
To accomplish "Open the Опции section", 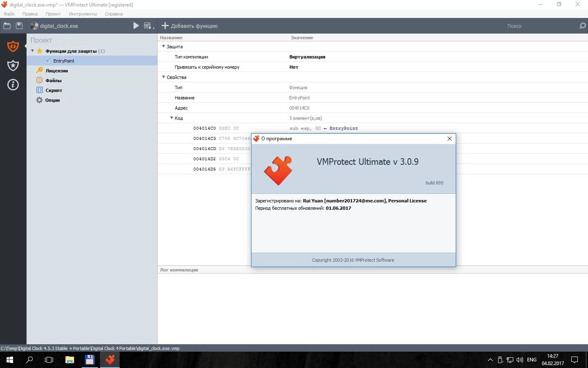I will coord(53,100).
